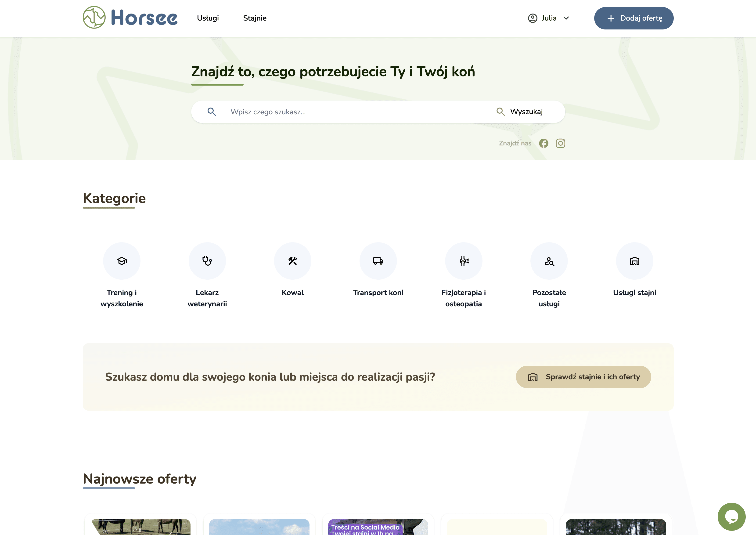Expand the Julia account dropdown chevron
Viewport: 756px width, 535px height.
point(566,18)
